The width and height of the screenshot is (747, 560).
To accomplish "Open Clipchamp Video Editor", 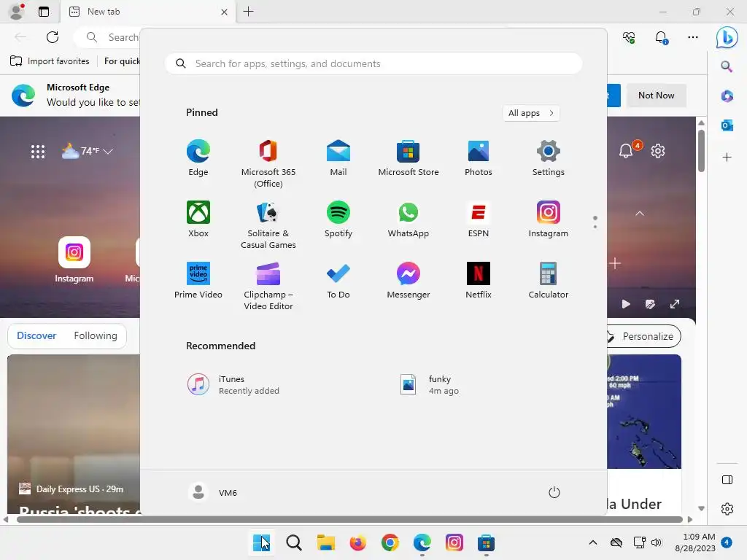I will point(268,287).
